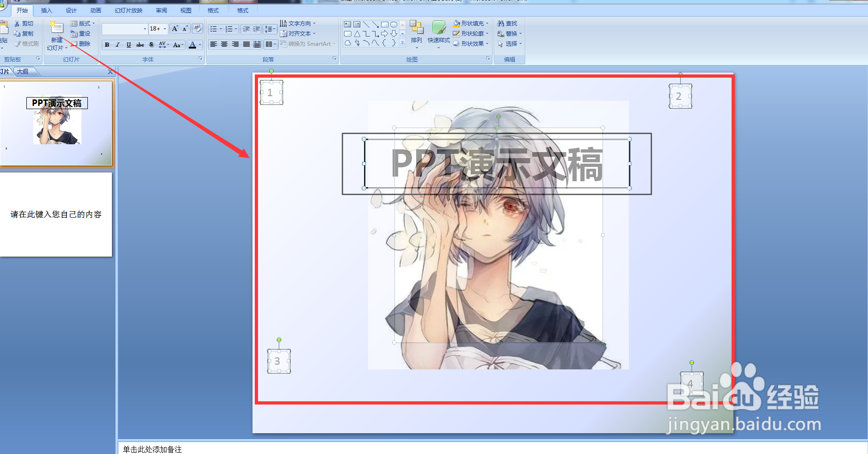The image size is (868, 454).
Task: Choose the ellipse shape
Action: click(x=394, y=25)
